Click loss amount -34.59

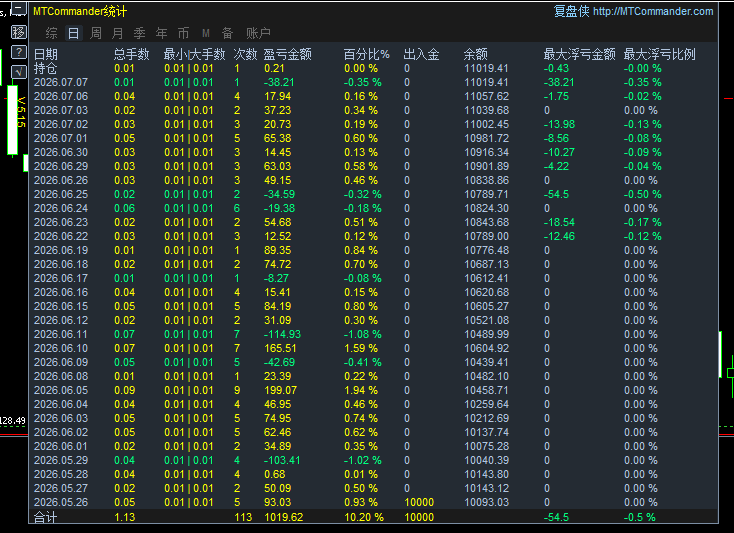click(279, 194)
